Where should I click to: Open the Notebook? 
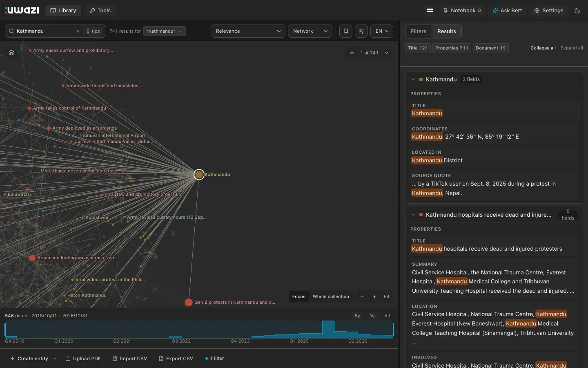(x=462, y=11)
